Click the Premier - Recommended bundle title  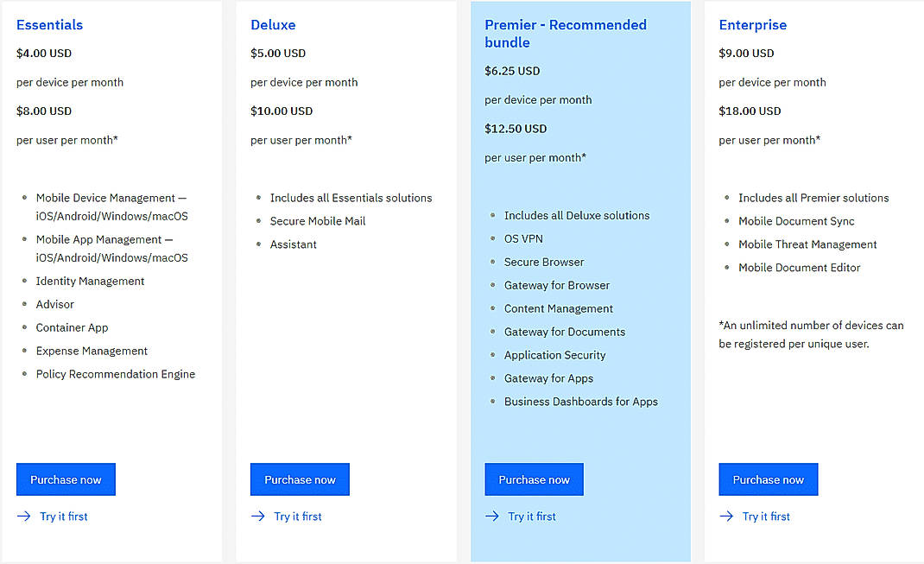point(565,34)
